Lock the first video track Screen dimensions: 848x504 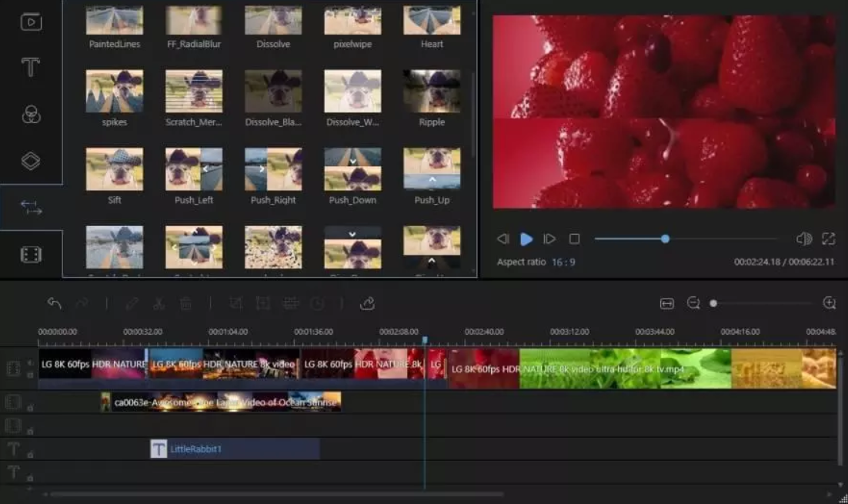(x=28, y=375)
